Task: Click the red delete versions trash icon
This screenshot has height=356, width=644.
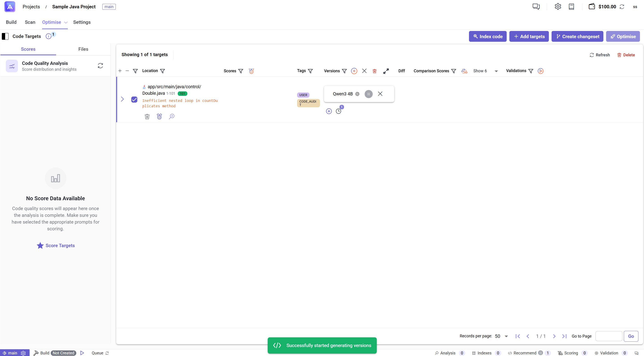Action: [374, 71]
